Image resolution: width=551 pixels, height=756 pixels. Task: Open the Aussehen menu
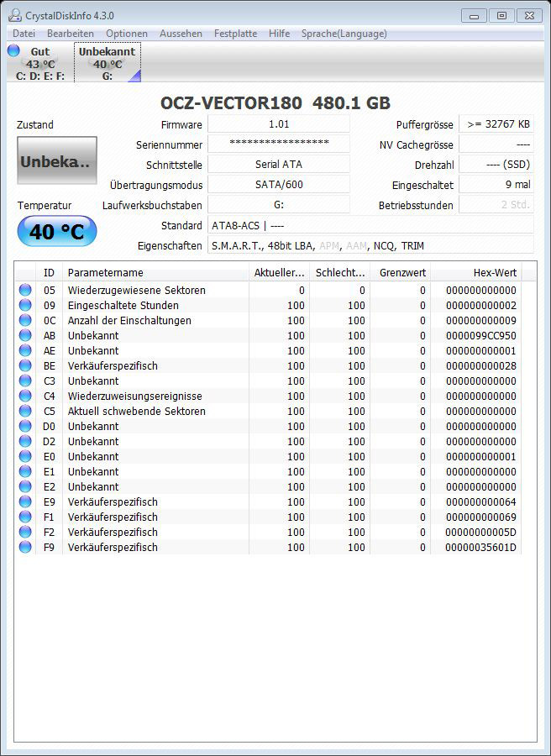(181, 34)
